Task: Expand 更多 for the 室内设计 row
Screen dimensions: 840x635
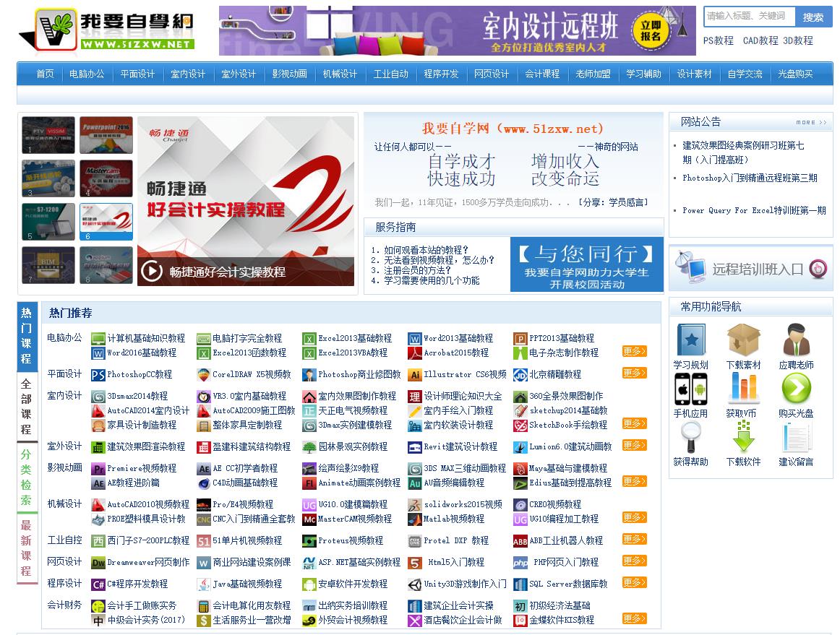Action: click(634, 423)
